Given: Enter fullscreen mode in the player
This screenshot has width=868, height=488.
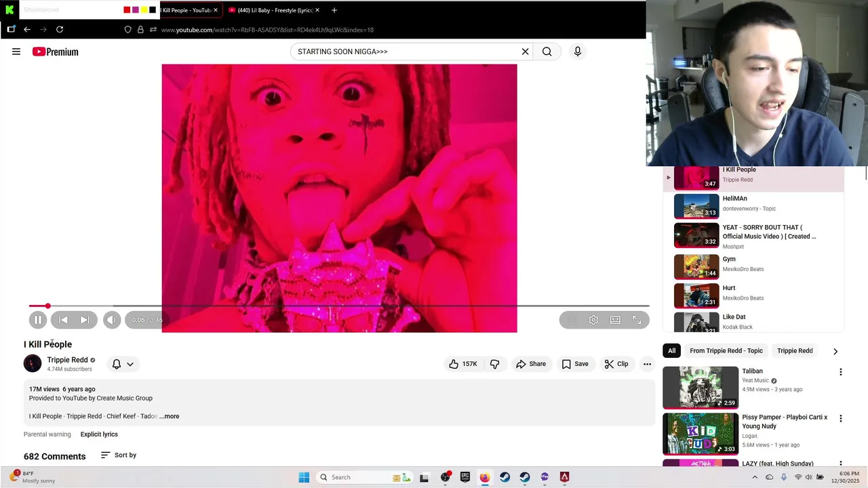Looking at the screenshot, I should point(637,320).
